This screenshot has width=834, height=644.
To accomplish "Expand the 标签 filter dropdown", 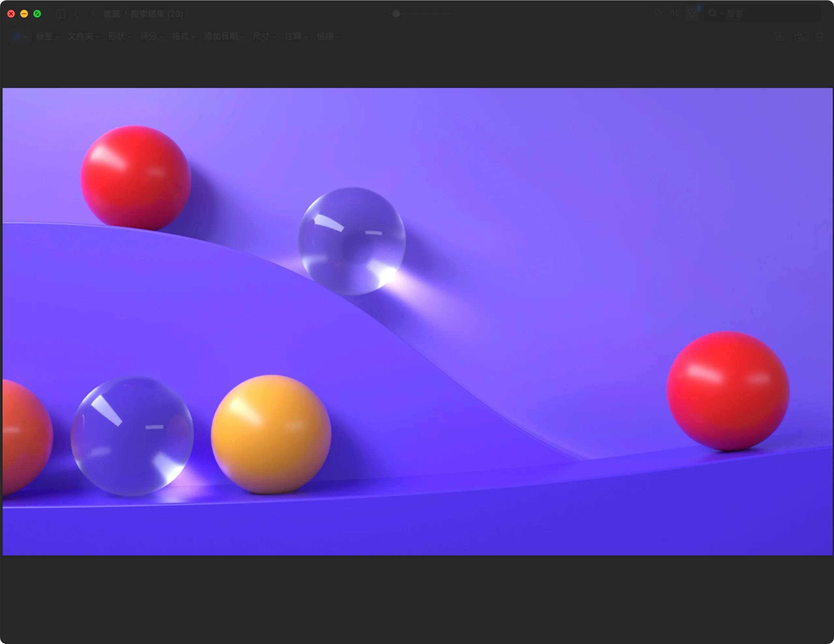I will click(47, 36).
